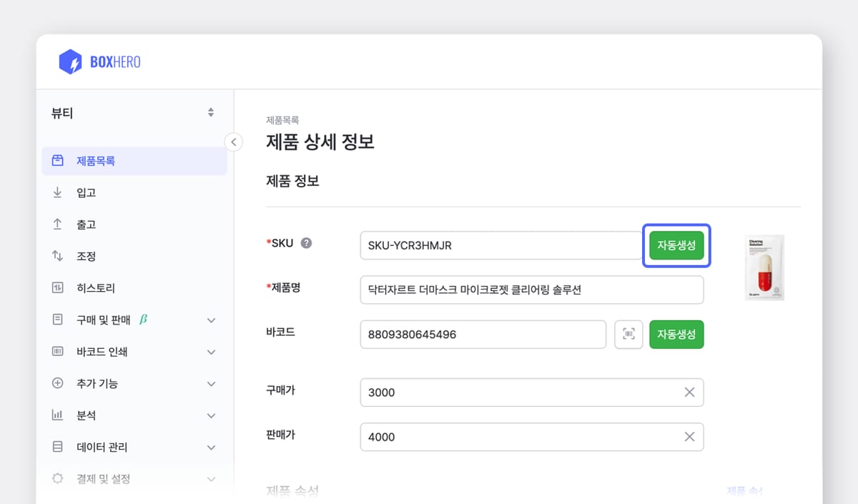Click the 입고 (stock in) download icon
Screen dimensions: 858x504
coord(57,192)
